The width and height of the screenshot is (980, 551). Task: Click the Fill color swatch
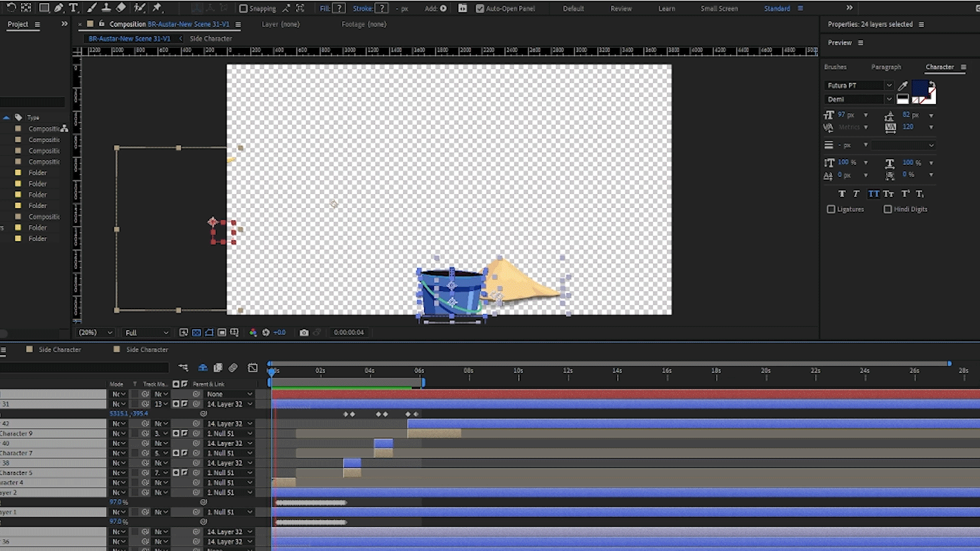(x=338, y=9)
